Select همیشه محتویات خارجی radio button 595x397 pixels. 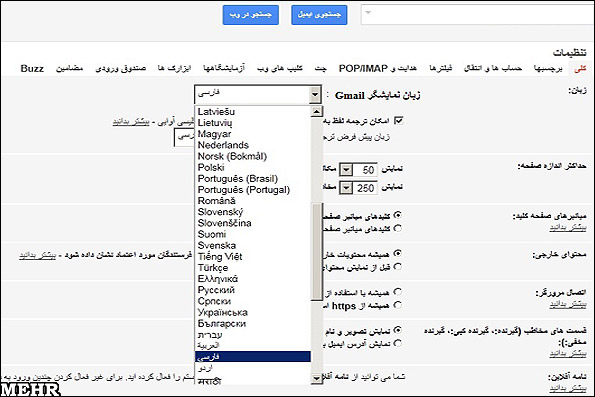397,254
